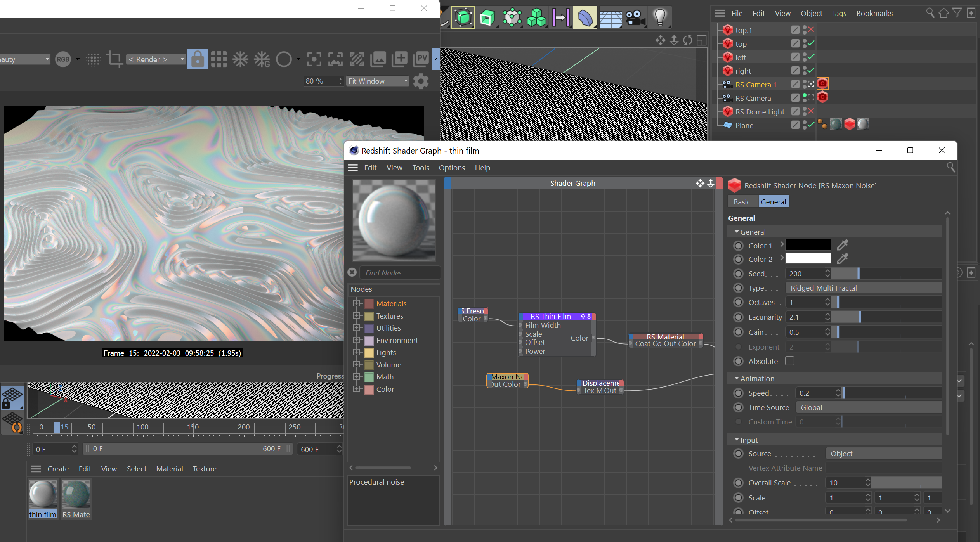The width and height of the screenshot is (980, 542).
Task: Open the Type dropdown Ridged Multi Fractal
Action: click(x=864, y=288)
